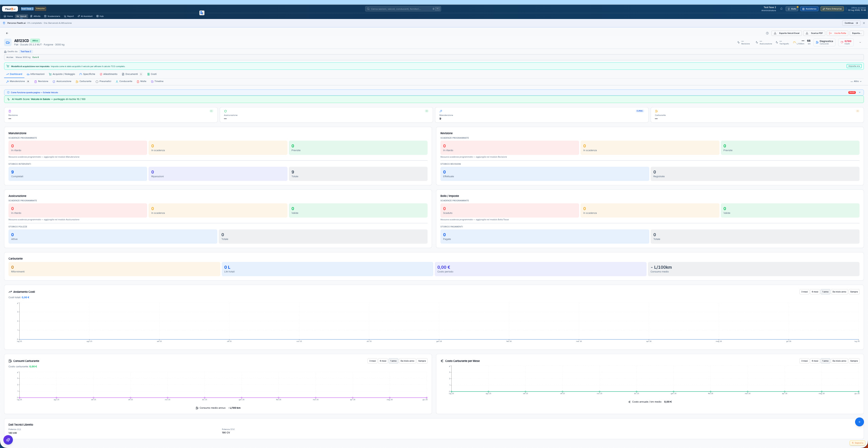Click Imposta ora button
Viewport: 868px width, 448px height.
click(x=854, y=66)
